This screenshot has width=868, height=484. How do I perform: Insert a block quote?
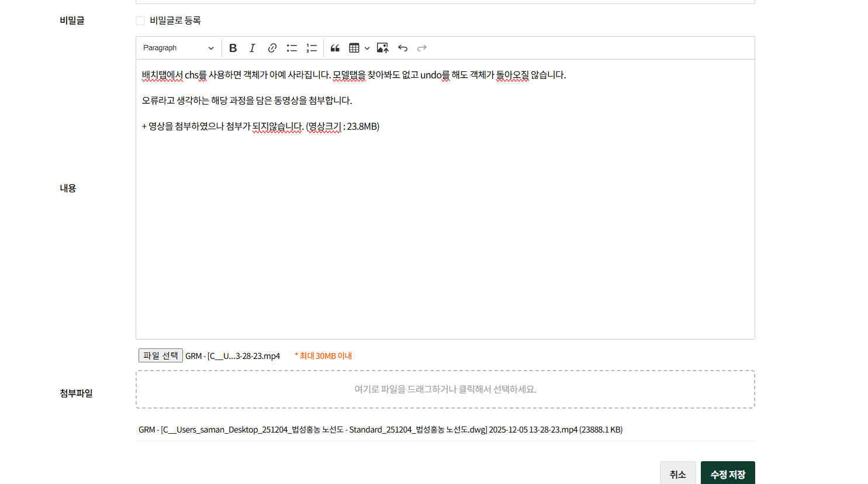coord(335,48)
